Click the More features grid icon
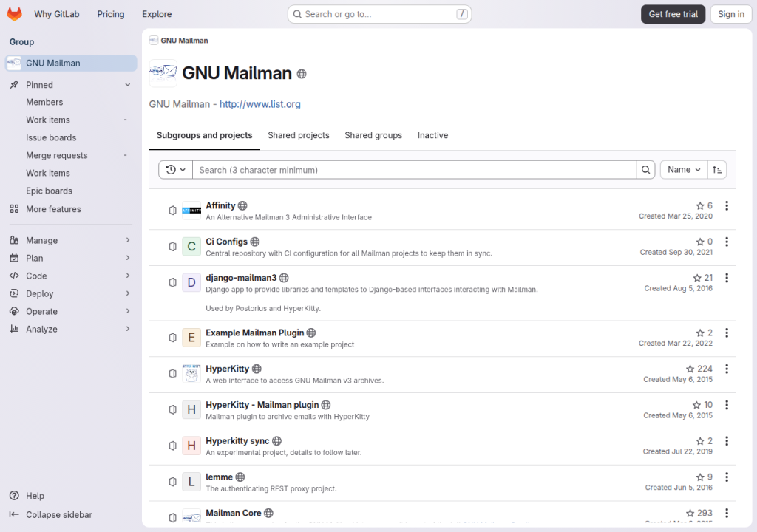Viewport: 757px width, 532px height. pyautogui.click(x=14, y=209)
